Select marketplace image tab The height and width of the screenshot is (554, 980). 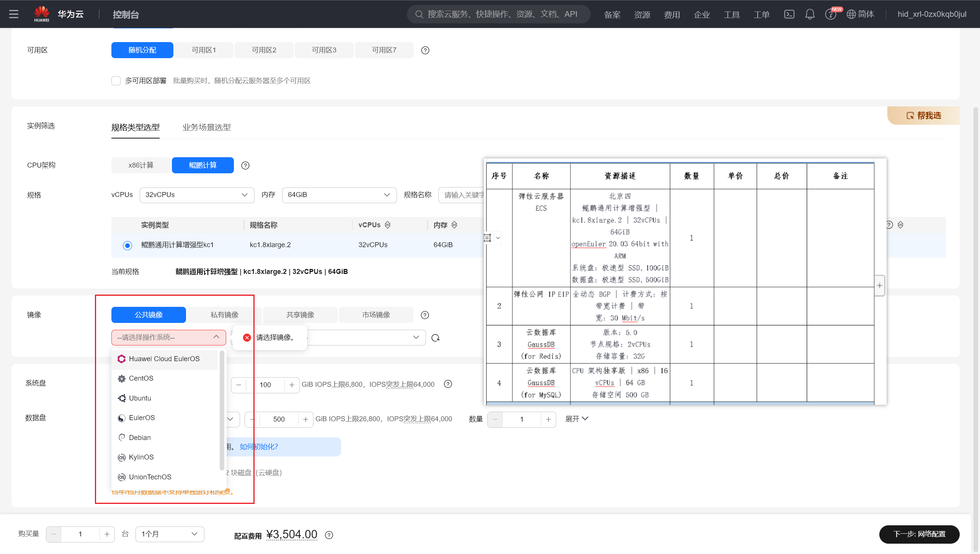(376, 315)
